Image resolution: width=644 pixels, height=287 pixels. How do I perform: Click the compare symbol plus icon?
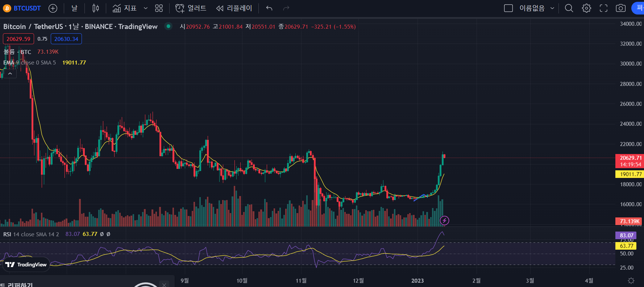(x=53, y=8)
